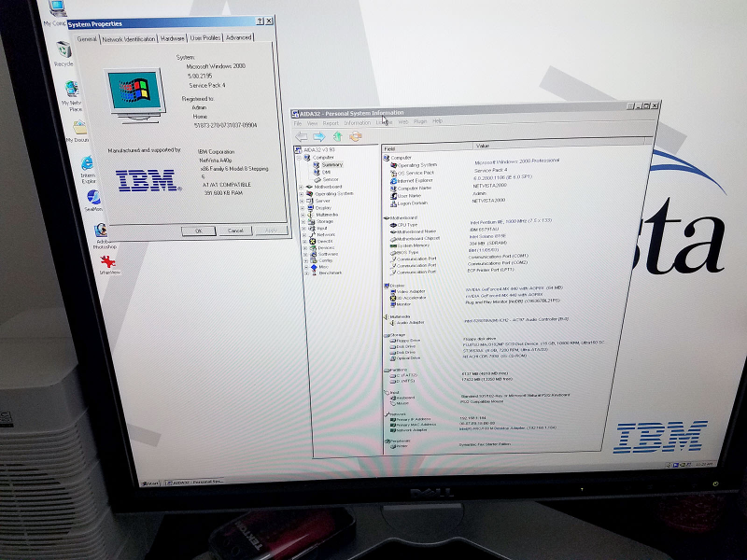Click the System Properties help question-mark button
This screenshot has width=747, height=560.
pyautogui.click(x=260, y=21)
